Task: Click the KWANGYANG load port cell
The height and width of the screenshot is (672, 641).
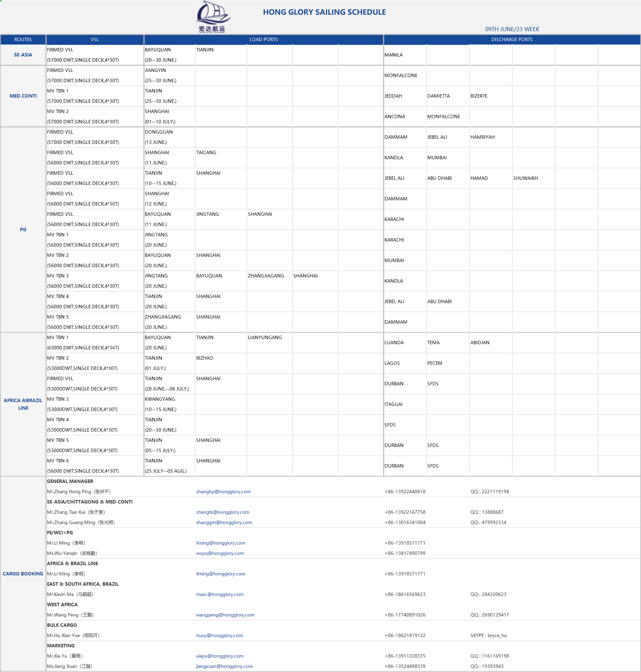Action: pos(169,399)
